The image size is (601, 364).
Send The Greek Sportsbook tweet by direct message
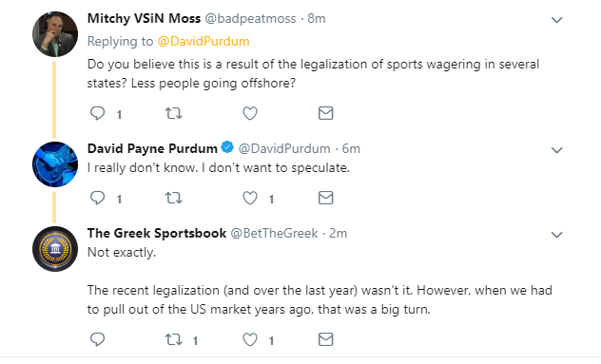326,339
